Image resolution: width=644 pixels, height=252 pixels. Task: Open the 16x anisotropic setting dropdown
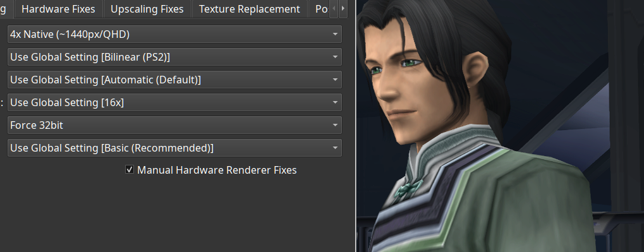click(x=174, y=102)
